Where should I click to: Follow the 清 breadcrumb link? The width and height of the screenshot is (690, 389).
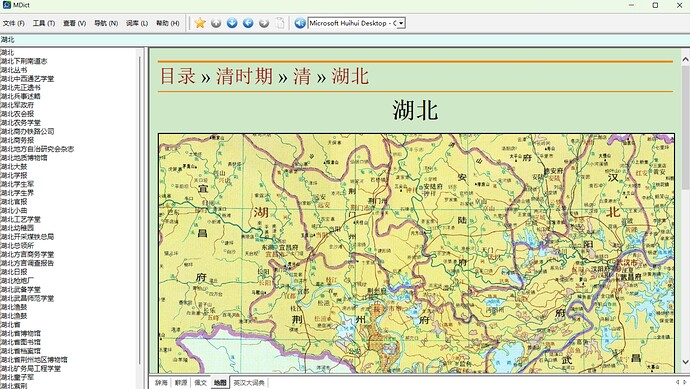coord(302,76)
